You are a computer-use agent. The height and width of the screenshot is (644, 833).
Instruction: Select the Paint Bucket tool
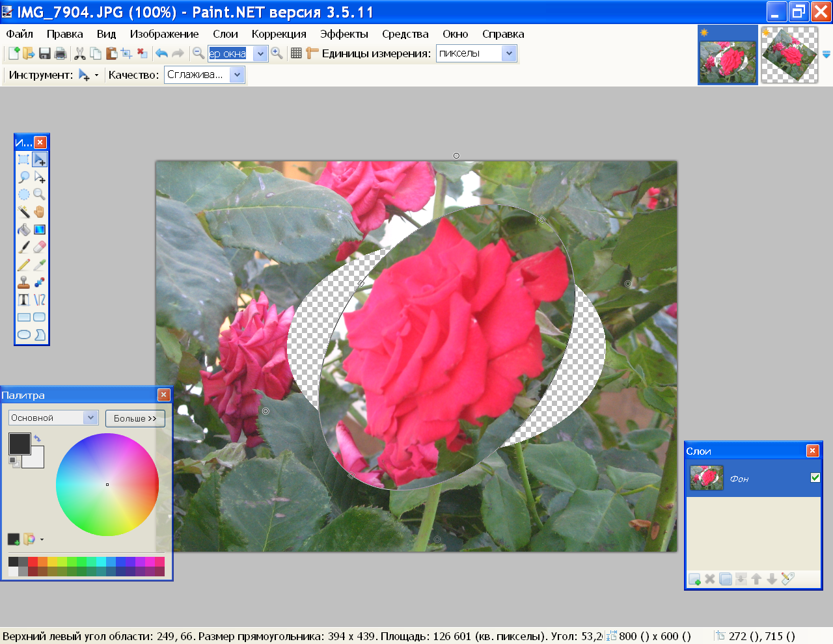24,230
